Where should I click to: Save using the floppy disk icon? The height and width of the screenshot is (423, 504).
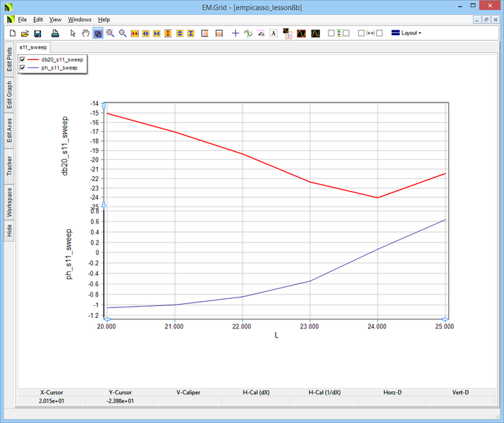[x=37, y=33]
